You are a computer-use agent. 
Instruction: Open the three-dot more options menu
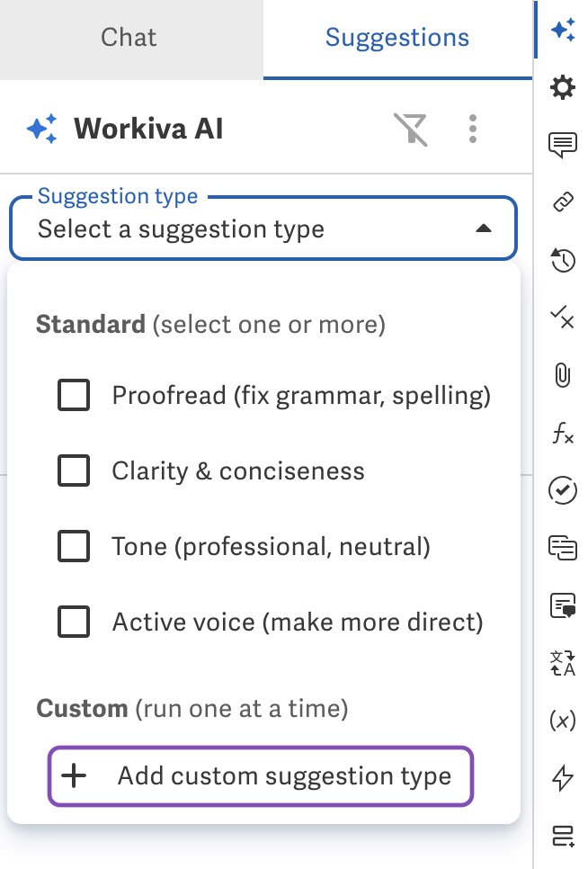pyautogui.click(x=472, y=130)
